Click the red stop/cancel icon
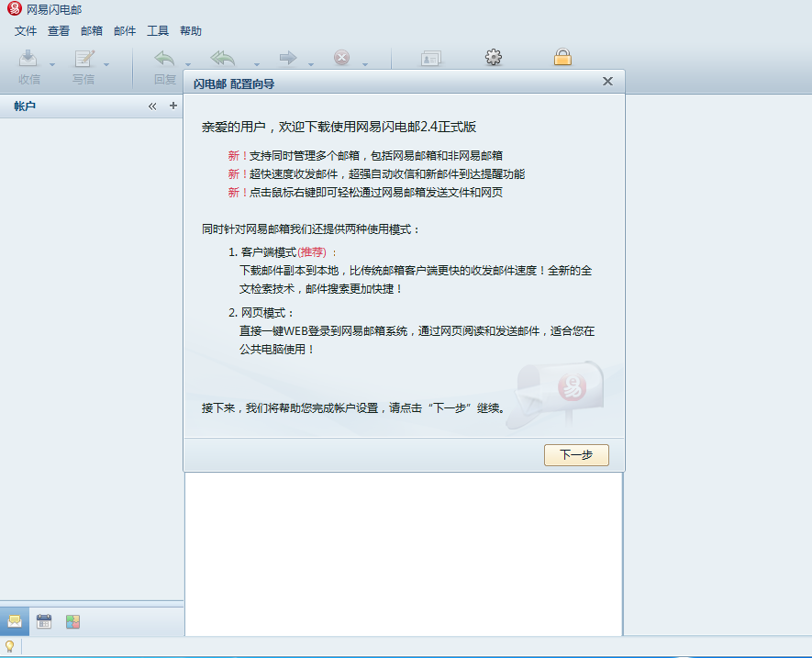This screenshot has height=658, width=812. (339, 58)
